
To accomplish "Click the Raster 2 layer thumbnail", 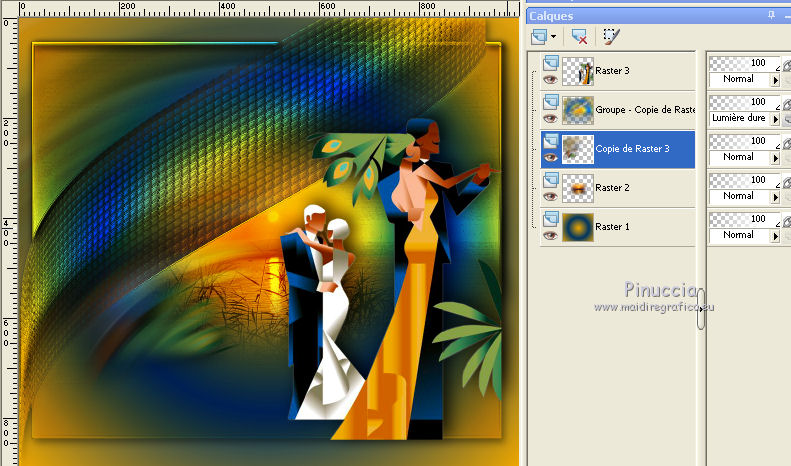I will [x=578, y=188].
